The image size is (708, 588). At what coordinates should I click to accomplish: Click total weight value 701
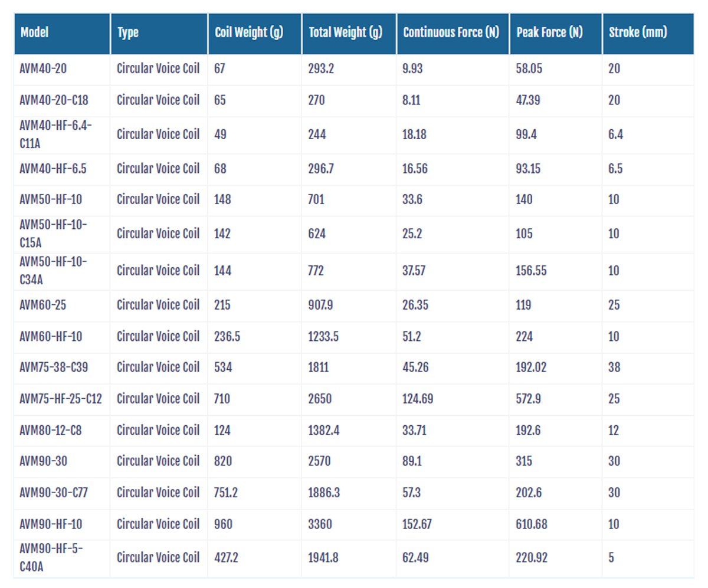click(x=316, y=200)
